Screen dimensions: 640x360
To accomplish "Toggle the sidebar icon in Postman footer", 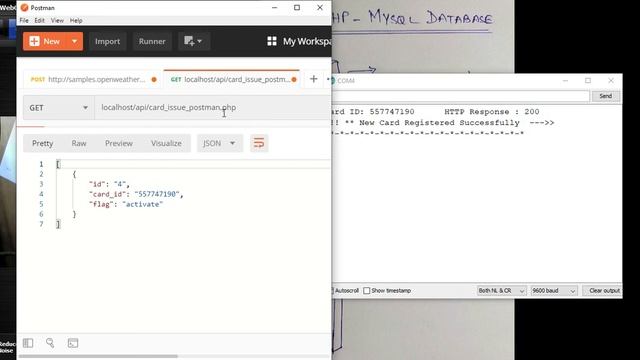I will coord(28,343).
